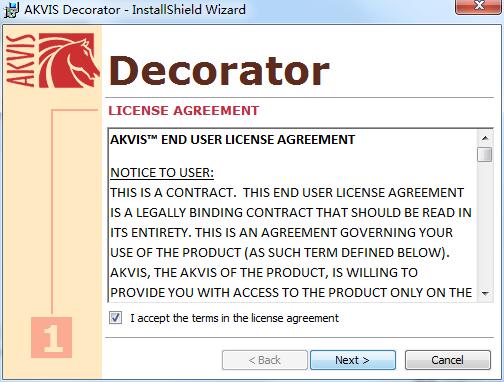The image size is (504, 382).
Task: Click the Next > button
Action: point(353,360)
